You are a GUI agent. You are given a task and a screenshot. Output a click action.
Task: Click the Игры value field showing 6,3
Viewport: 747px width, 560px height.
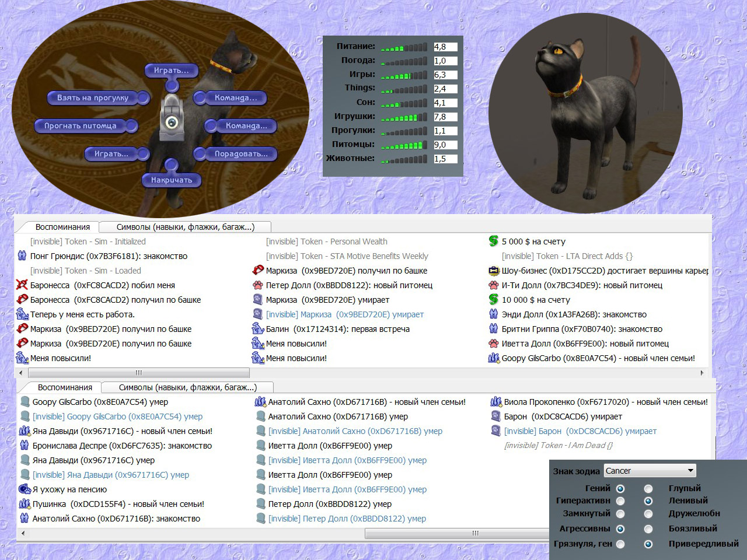tap(445, 75)
